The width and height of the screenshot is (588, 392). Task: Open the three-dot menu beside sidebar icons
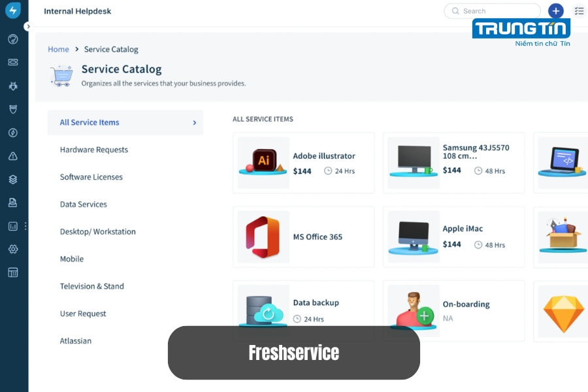pyautogui.click(x=25, y=225)
